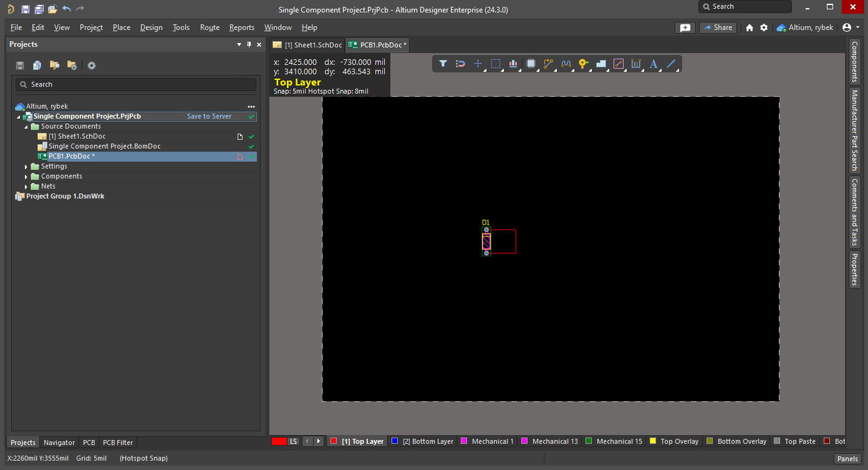The width and height of the screenshot is (868, 470).
Task: Open the Snap Options magnet icon
Action: tap(461, 64)
